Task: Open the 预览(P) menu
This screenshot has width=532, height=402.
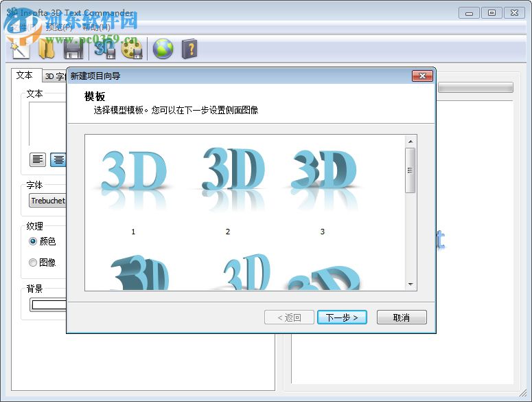Action: (59, 27)
